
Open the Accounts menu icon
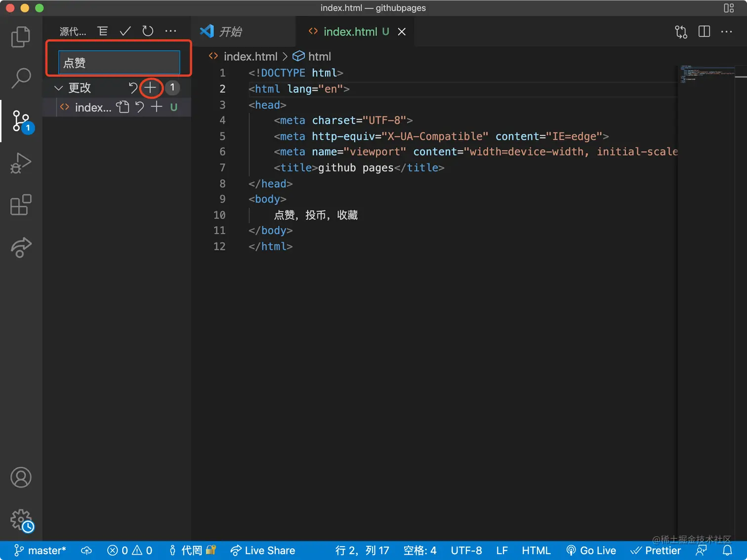[x=21, y=478]
